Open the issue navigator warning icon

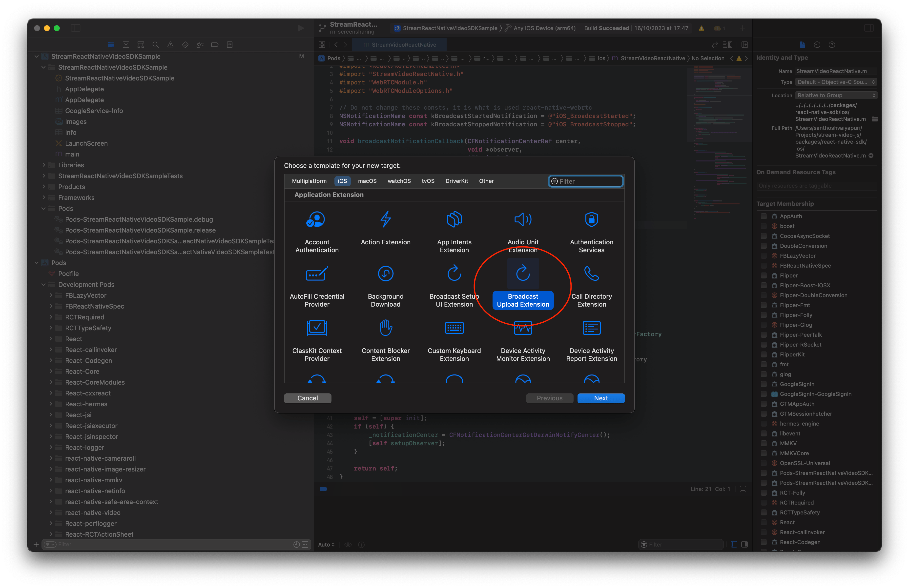click(170, 45)
